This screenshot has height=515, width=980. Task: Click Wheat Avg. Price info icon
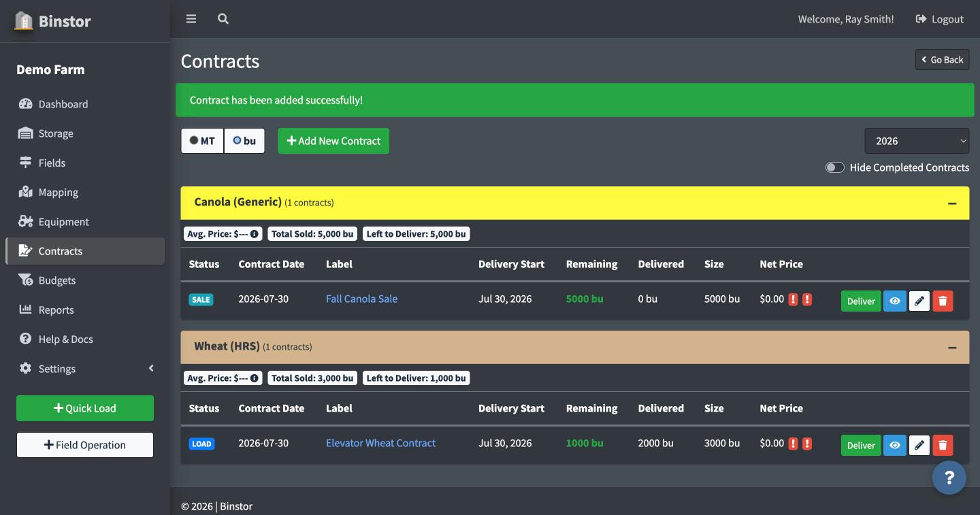[255, 378]
